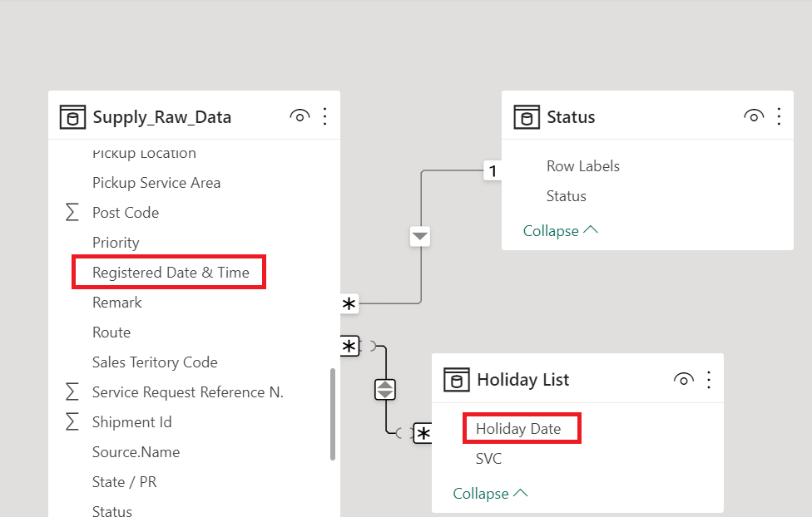Collapse the Holiday List table
812x517 pixels.
tap(490, 493)
